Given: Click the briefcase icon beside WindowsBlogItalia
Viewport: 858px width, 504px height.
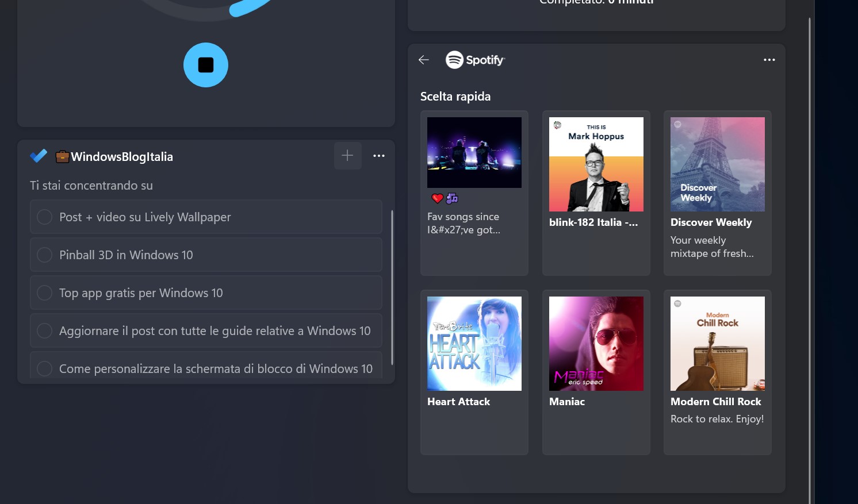Looking at the screenshot, I should [x=62, y=156].
